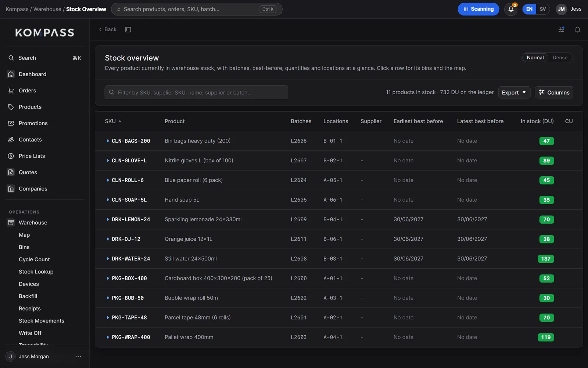
Task: Click the bell icon in page toolbar
Action: point(577,29)
